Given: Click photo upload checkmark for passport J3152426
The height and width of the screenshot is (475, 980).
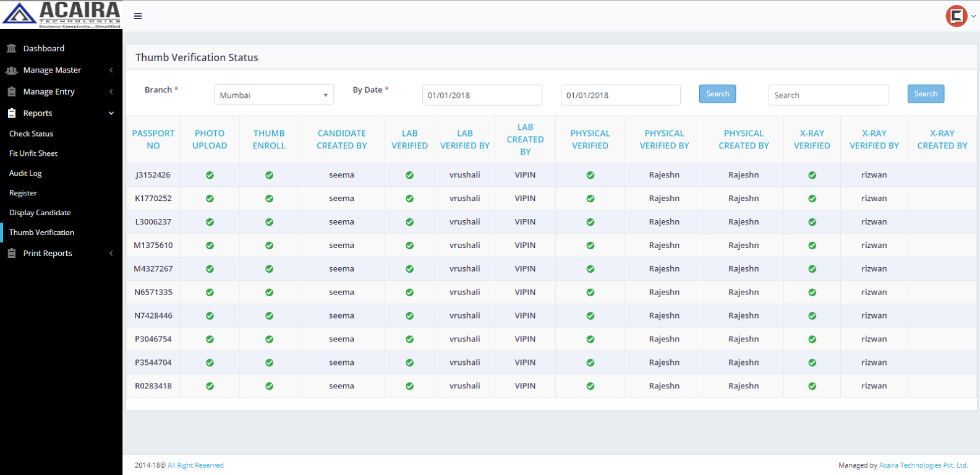Looking at the screenshot, I should (x=210, y=175).
